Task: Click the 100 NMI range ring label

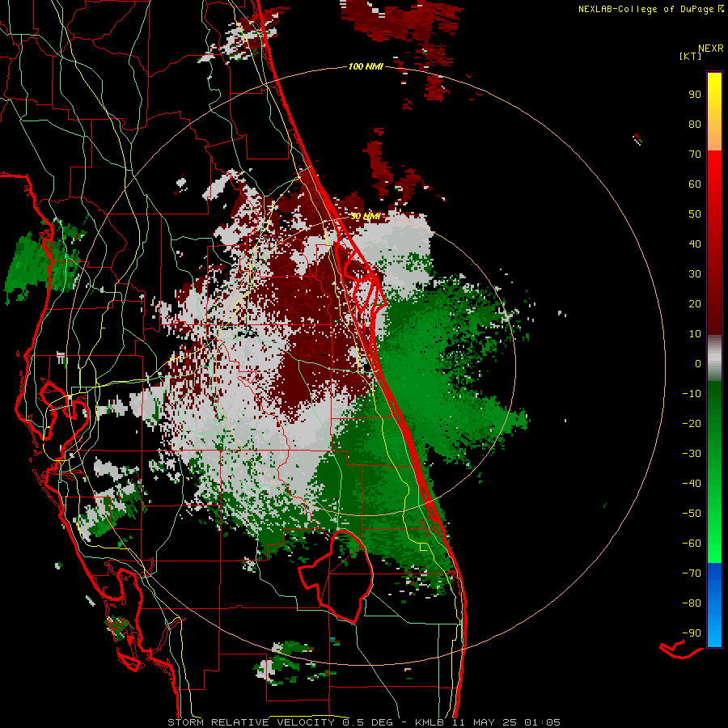Action: pyautogui.click(x=366, y=67)
